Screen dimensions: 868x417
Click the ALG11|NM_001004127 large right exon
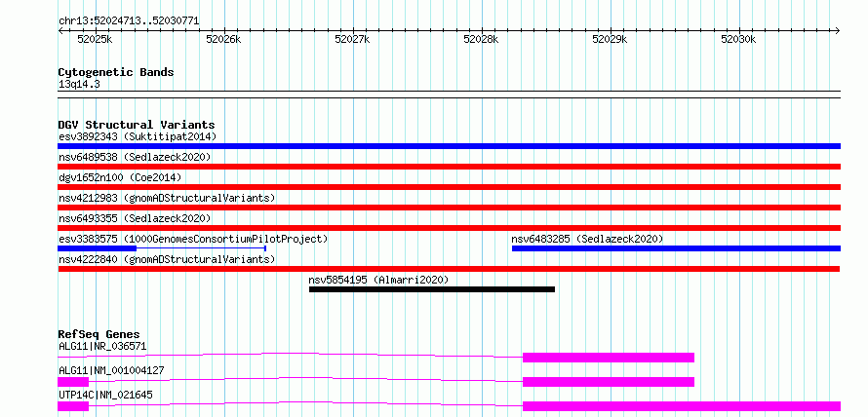(609, 382)
